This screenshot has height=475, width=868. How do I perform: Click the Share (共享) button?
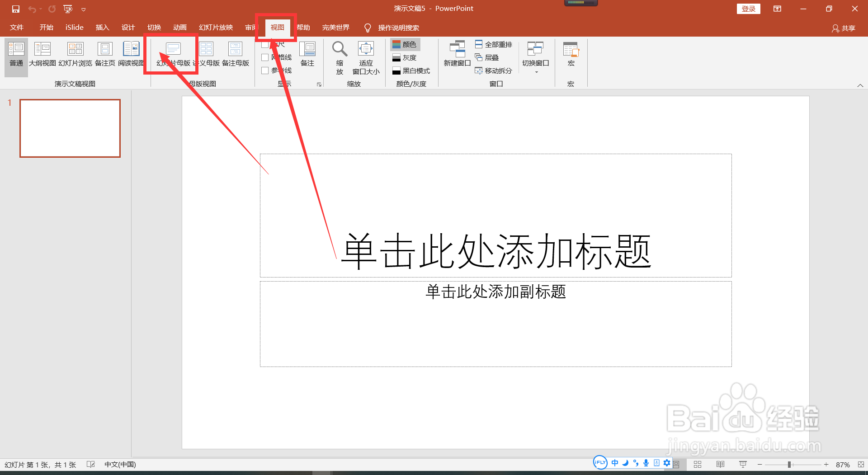click(844, 28)
